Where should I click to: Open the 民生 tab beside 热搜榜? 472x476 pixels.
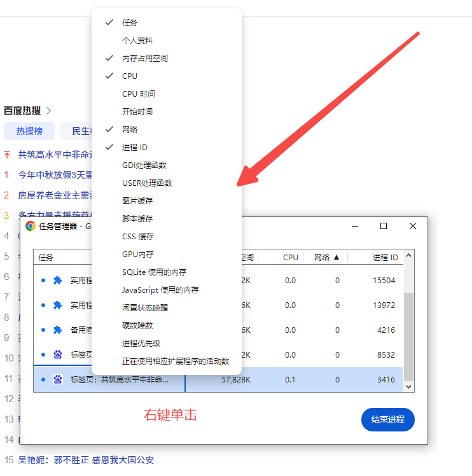[x=76, y=131]
